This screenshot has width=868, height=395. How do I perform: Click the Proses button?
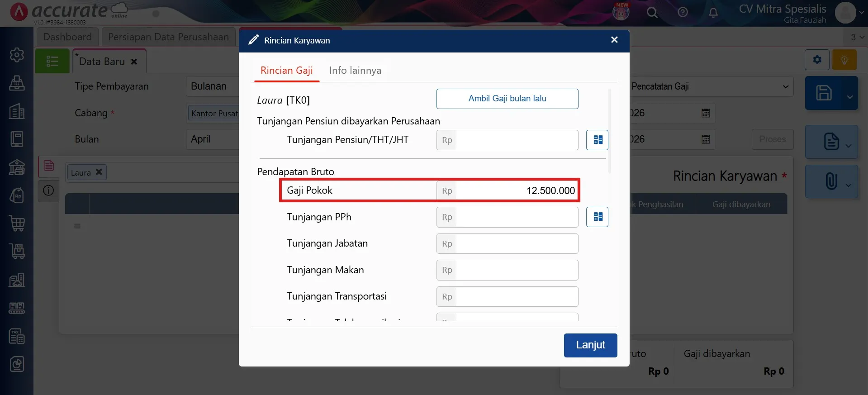(773, 139)
